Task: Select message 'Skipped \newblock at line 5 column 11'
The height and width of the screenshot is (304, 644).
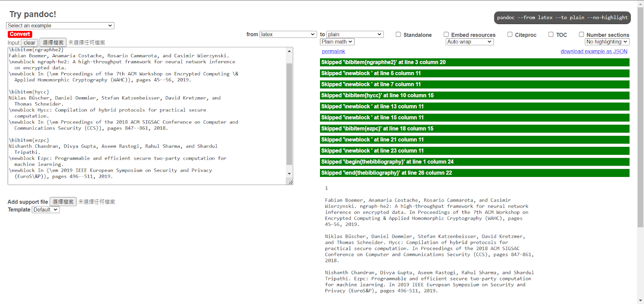Action: [475, 73]
